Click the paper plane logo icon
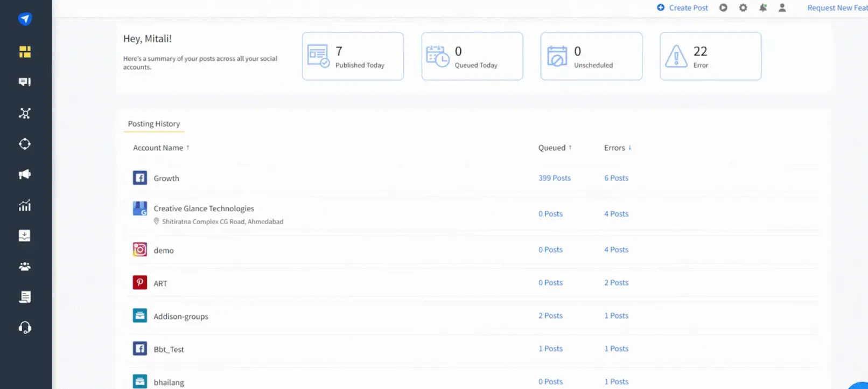Image resolution: width=868 pixels, height=389 pixels. point(25,19)
